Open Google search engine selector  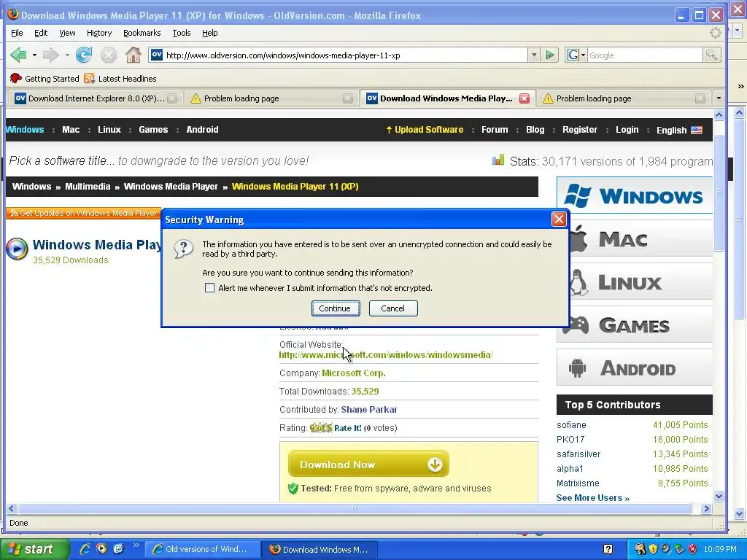tap(576, 55)
